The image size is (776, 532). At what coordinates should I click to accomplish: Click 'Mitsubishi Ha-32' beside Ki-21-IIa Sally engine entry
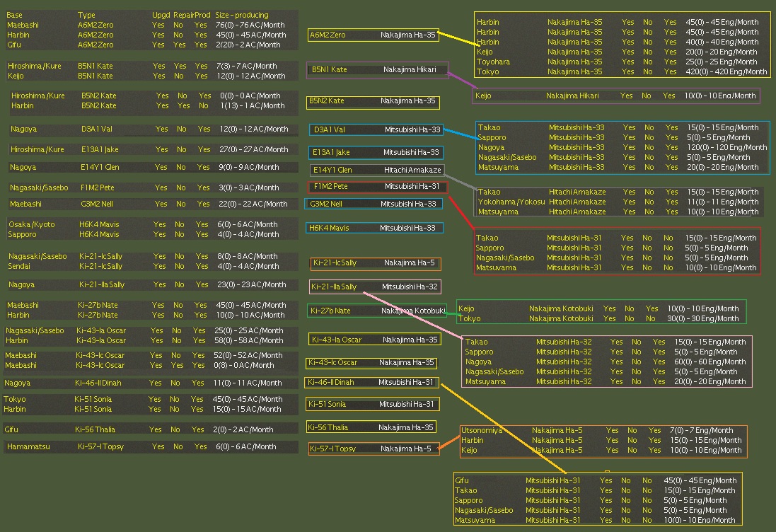(410, 287)
